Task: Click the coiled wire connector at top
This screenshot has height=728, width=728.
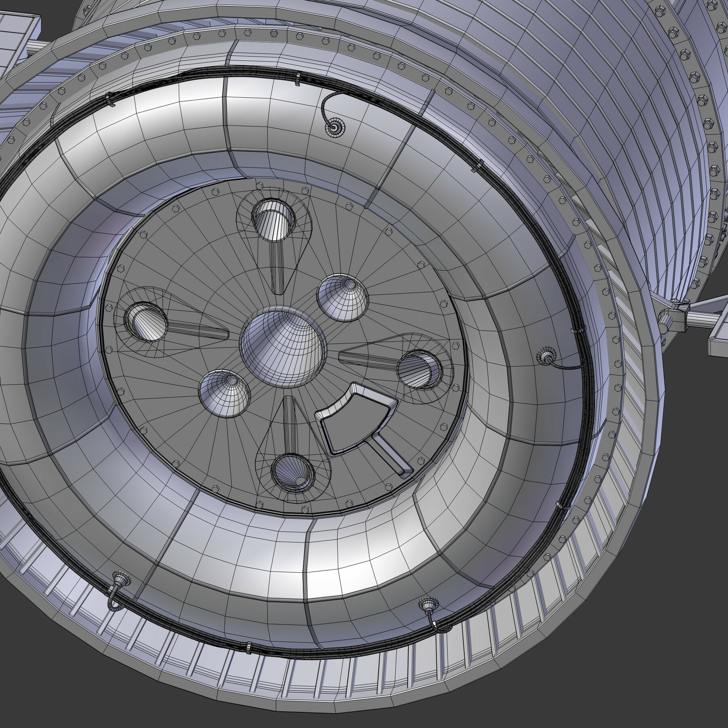Action: click(336, 127)
